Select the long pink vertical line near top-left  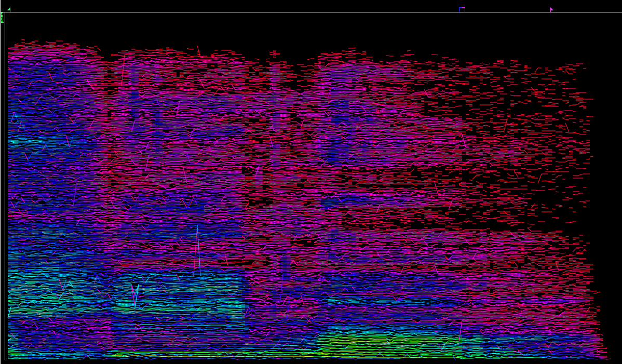(x=123, y=69)
